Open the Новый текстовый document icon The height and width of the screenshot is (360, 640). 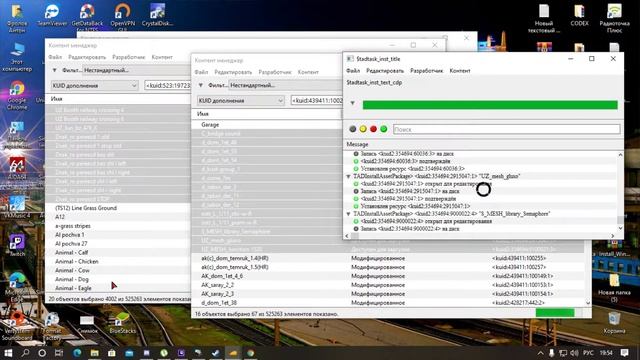[x=544, y=18]
